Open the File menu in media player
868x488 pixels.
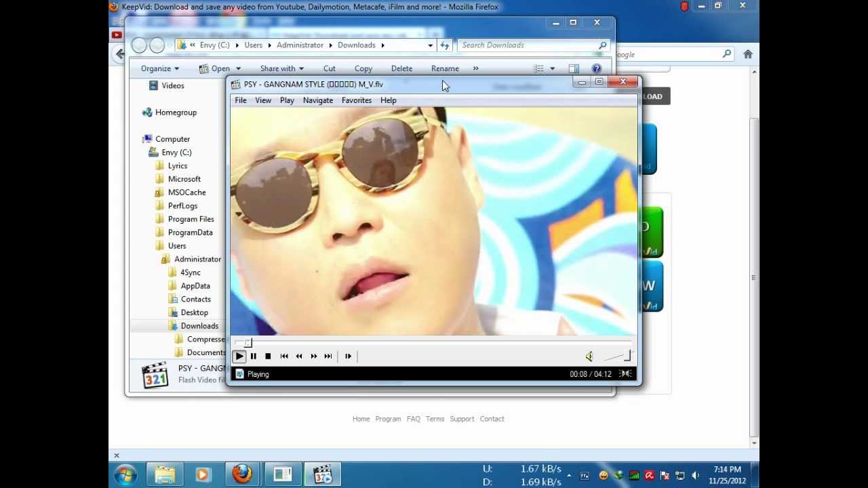tap(241, 100)
